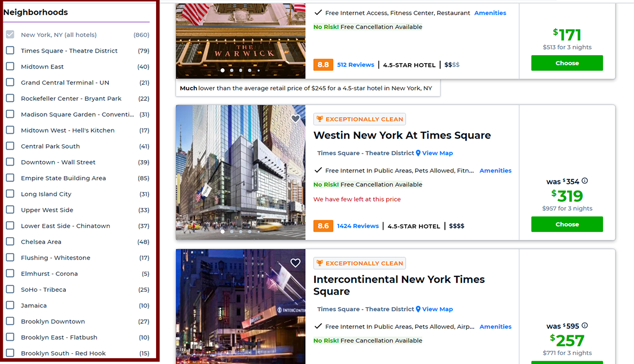The image size is (634, 364).
Task: Tick Brooklyn Downtown checkbox
Action: (x=10, y=321)
